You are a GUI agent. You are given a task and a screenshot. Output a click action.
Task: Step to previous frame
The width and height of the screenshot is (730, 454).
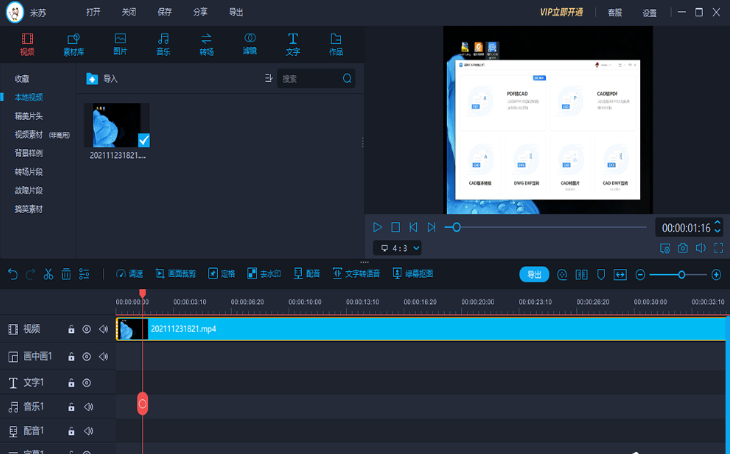click(x=413, y=227)
